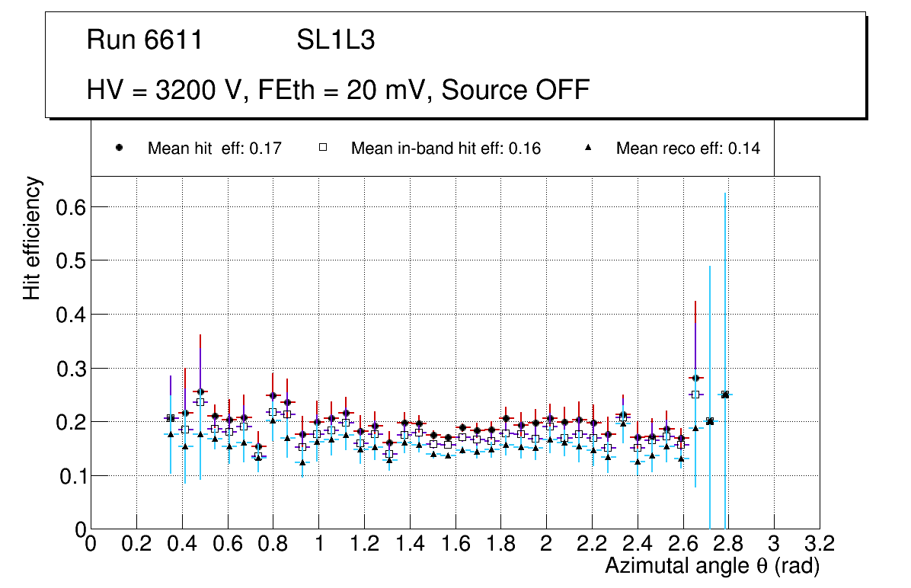Select the 'Mean in-band hit eff: 0.16' legend entry
911x588 pixels.
pos(446,149)
